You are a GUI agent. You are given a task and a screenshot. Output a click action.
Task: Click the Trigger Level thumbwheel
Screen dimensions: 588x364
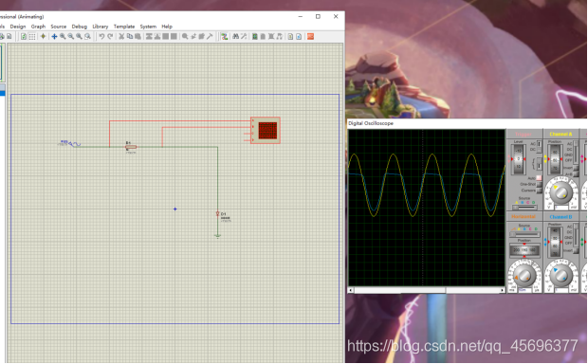coord(519,159)
